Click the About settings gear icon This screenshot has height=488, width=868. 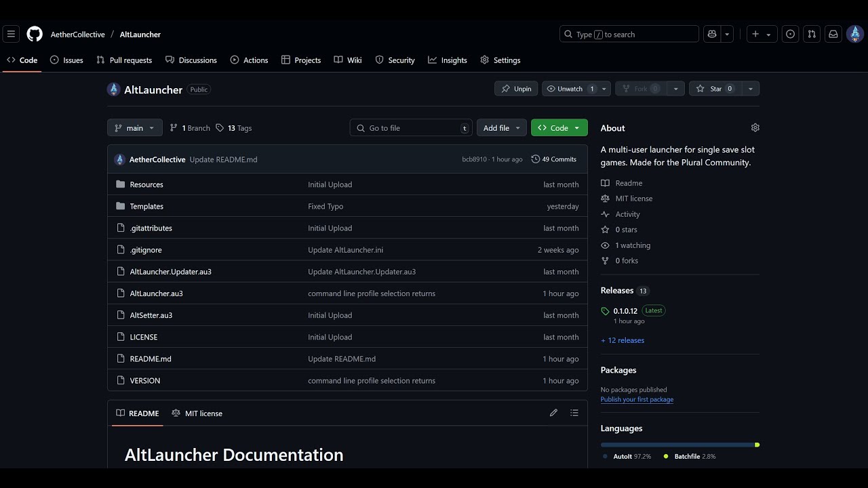pos(755,127)
